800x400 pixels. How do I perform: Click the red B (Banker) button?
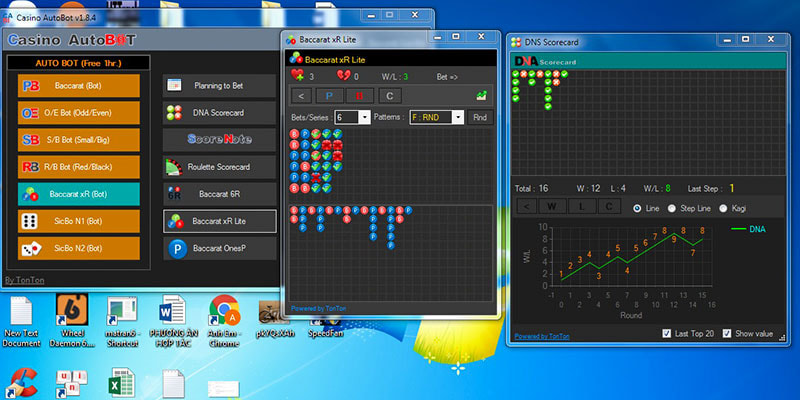360,96
